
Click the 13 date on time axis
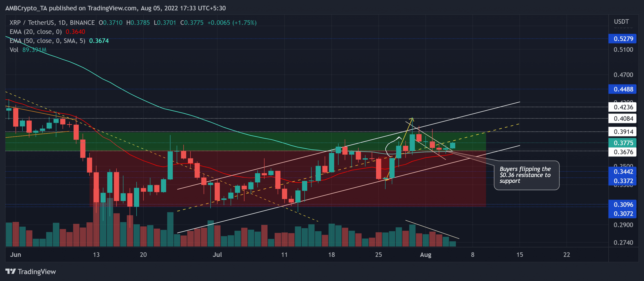coord(96,255)
